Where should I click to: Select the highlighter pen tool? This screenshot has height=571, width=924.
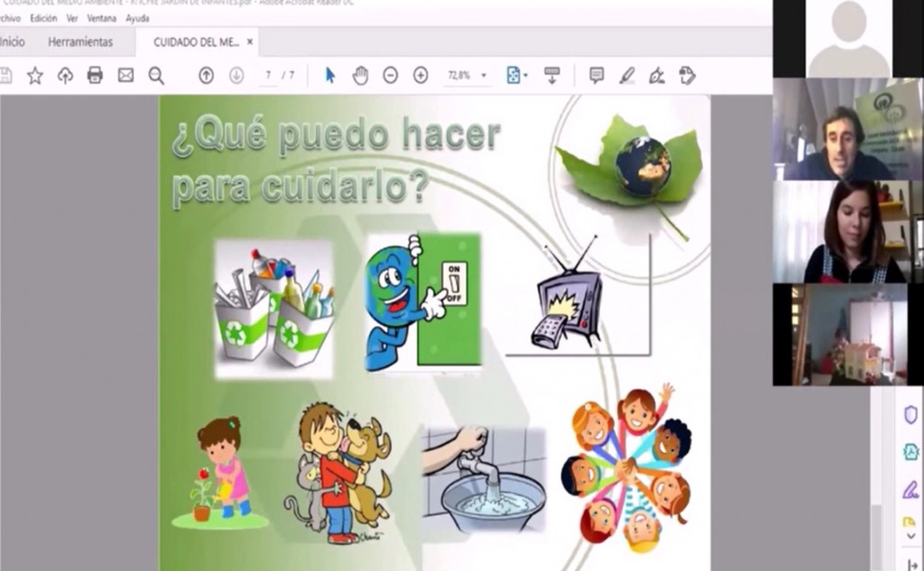pos(627,76)
